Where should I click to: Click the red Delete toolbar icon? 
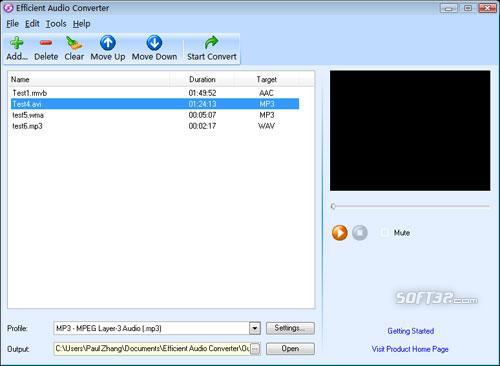pyautogui.click(x=46, y=43)
